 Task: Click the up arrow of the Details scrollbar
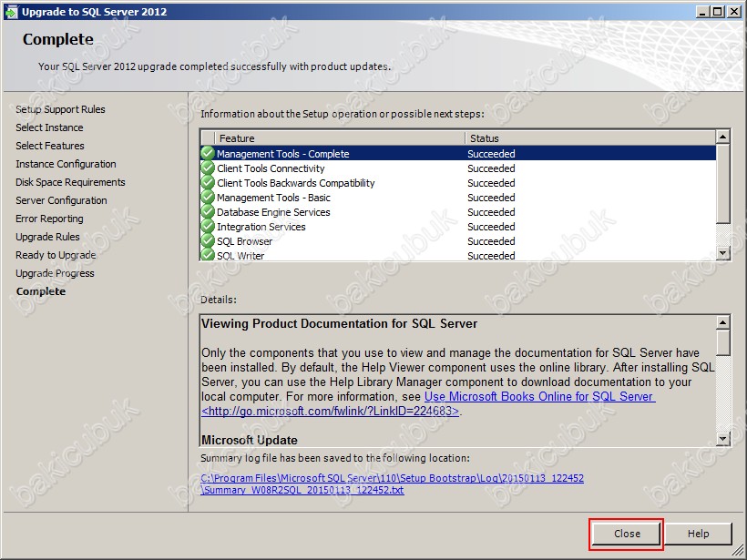722,322
